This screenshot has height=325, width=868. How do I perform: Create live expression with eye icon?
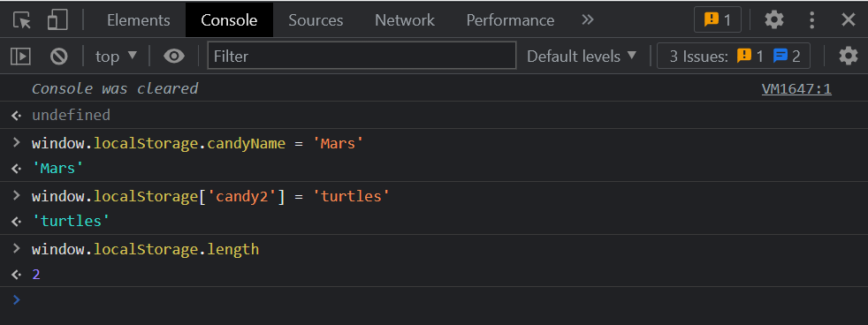[x=174, y=56]
